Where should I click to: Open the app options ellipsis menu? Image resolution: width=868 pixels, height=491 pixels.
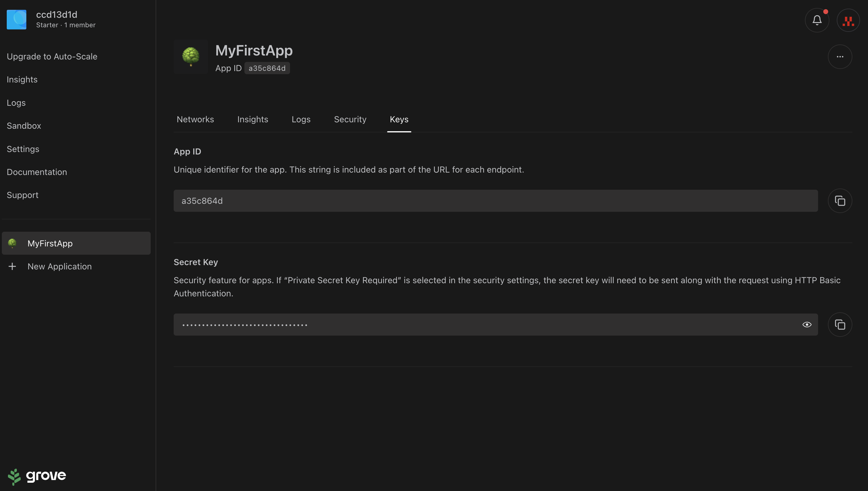pos(840,57)
